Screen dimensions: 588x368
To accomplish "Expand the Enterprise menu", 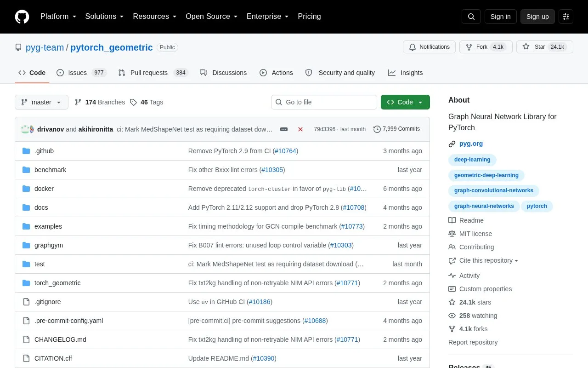I will click(267, 17).
